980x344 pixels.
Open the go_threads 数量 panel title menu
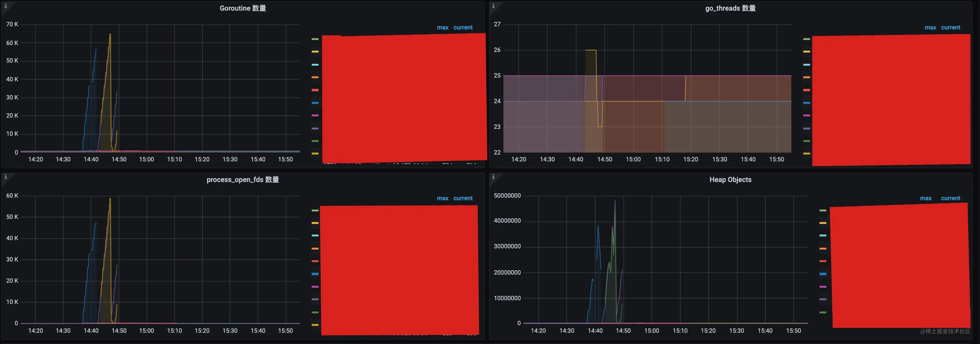[x=730, y=8]
